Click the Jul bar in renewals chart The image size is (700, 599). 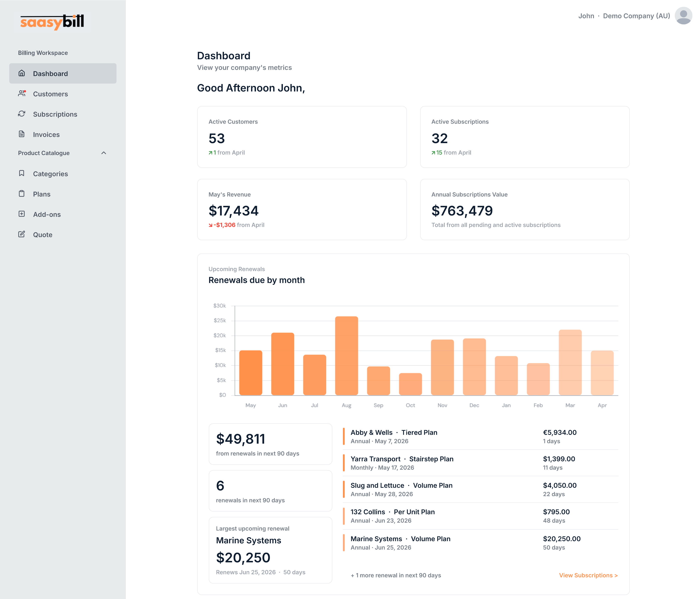point(315,375)
